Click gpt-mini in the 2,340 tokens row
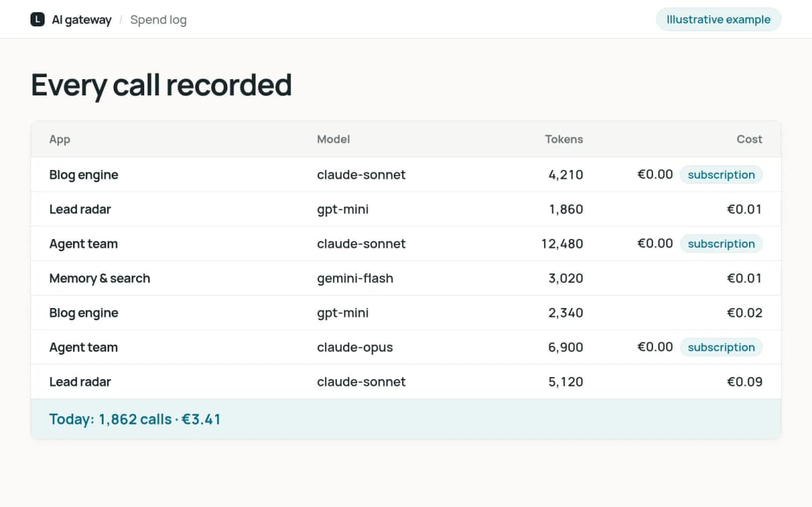The width and height of the screenshot is (812, 507). tap(343, 313)
